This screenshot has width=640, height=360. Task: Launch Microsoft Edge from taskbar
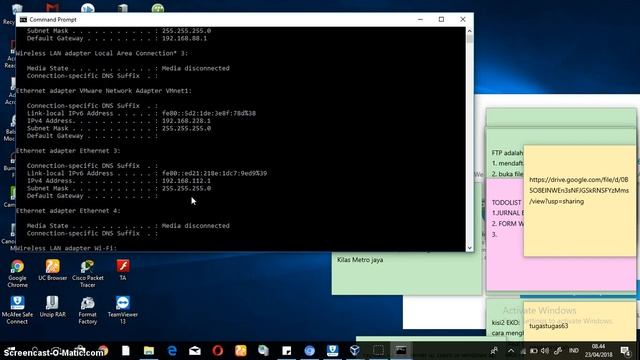pyautogui.click(x=172, y=351)
